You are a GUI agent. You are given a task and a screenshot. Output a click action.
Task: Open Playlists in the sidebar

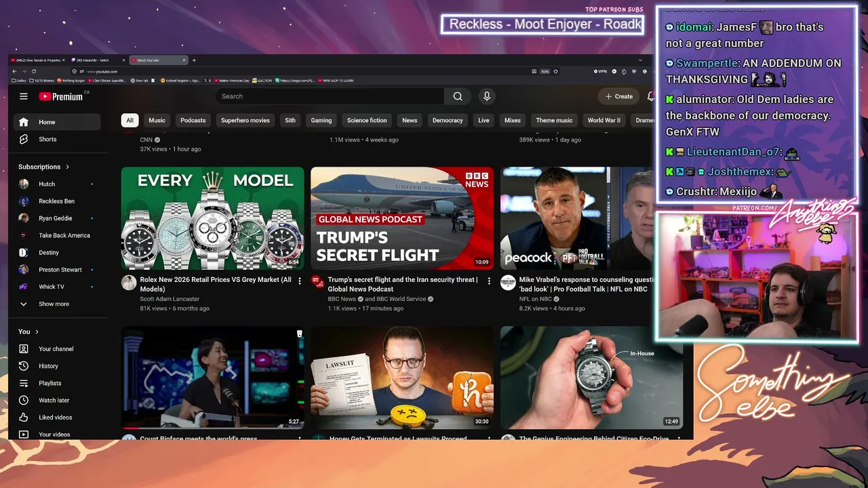tap(57, 383)
